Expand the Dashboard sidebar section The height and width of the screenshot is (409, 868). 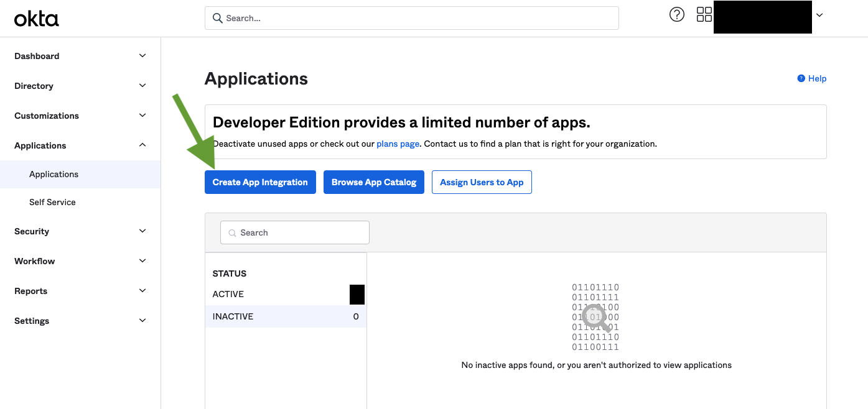[x=142, y=56]
